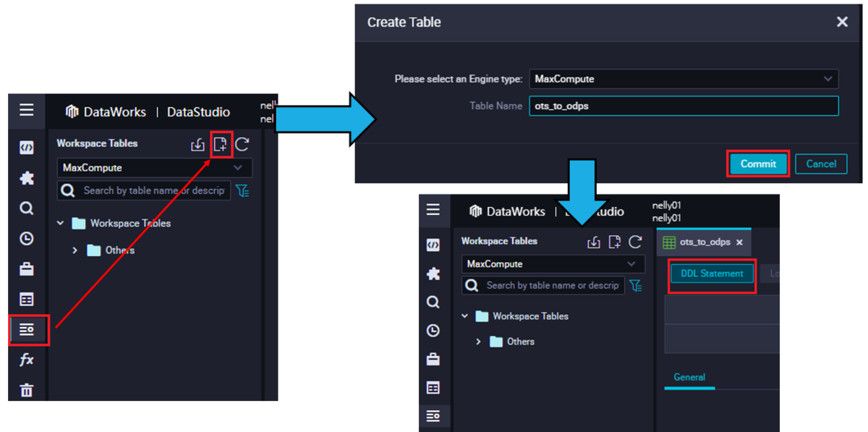The height and width of the screenshot is (432, 868).
Task: Open magnifier sidebar icon in ots_to_odps tab window
Action: tap(433, 302)
